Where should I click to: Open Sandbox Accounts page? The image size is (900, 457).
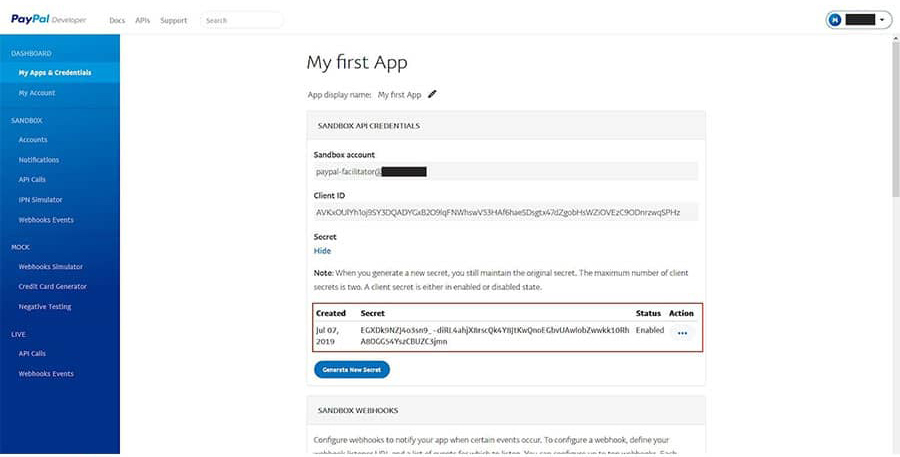[33, 140]
